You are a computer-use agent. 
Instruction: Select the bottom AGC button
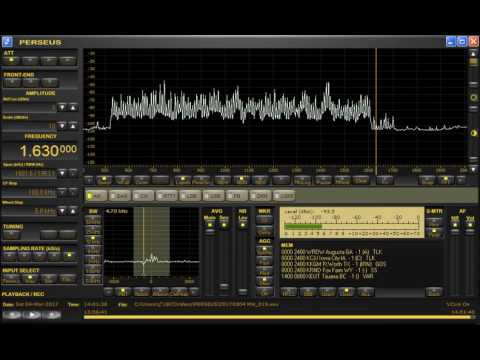[x=265, y=291]
